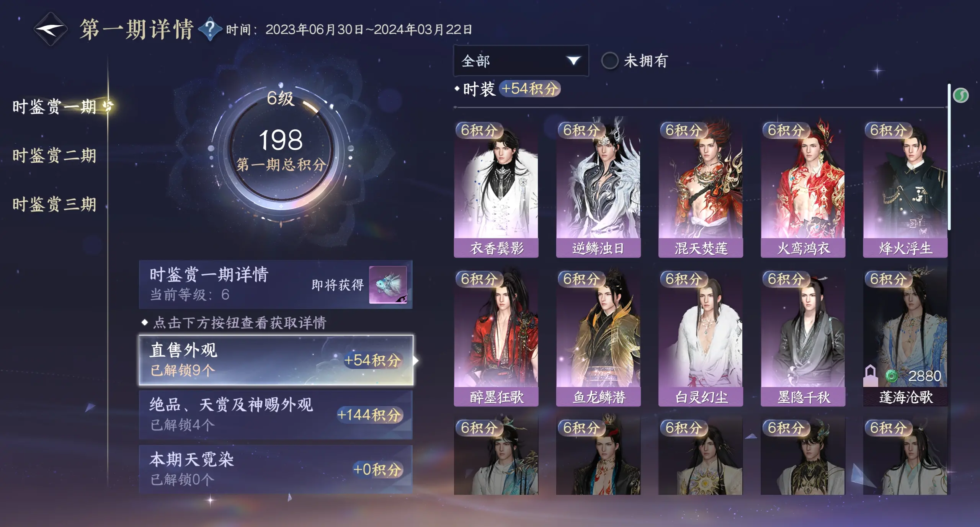Screen dimensions: 980x527
Task: Click the arrow marker right of 直售外观
Action: coord(416,360)
